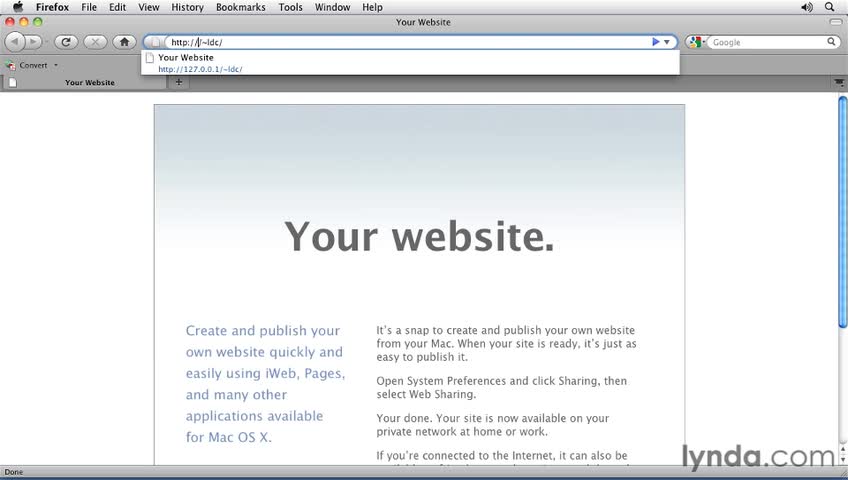848x480 pixels.
Task: Click the toolbar toggle pill in the title bar
Action: 835,22
